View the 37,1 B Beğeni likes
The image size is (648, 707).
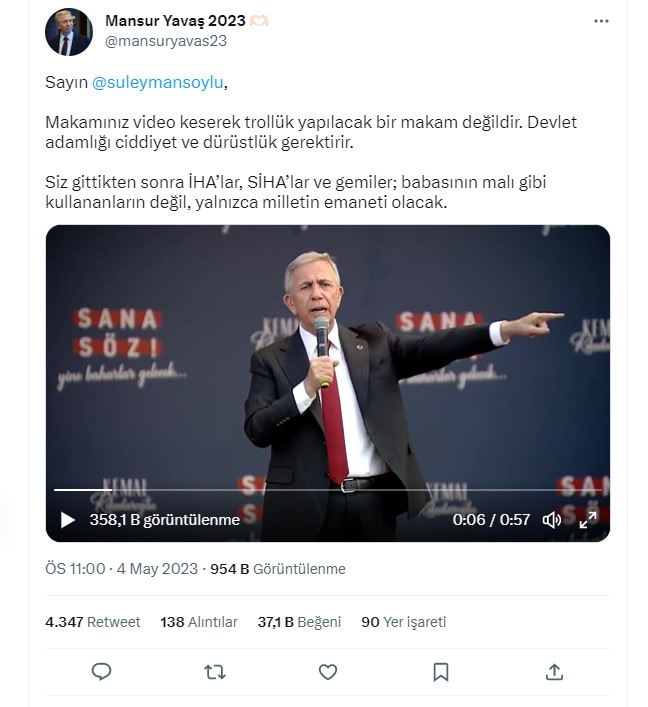299,622
